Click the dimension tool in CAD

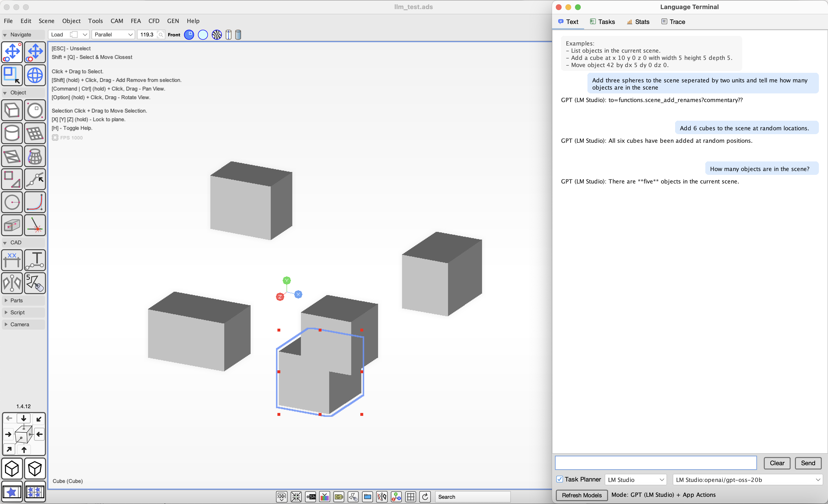[x=12, y=260]
